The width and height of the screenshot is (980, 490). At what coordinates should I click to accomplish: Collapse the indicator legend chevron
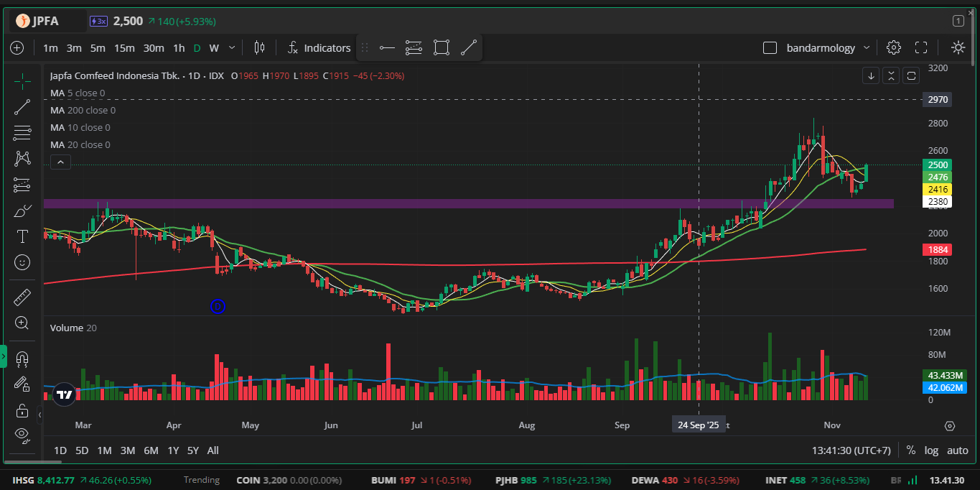(60, 162)
